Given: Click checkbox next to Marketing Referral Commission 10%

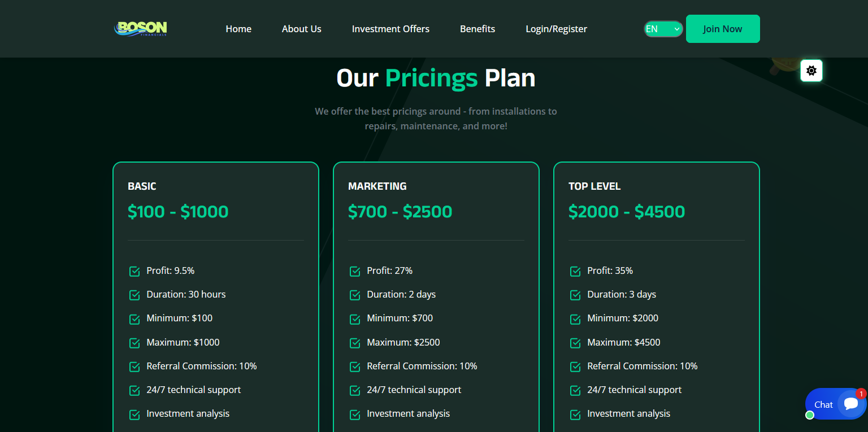Looking at the screenshot, I should click(x=355, y=366).
